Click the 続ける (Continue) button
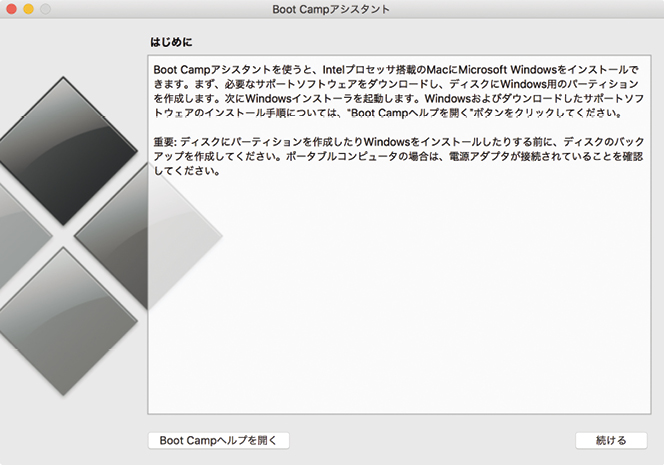This screenshot has height=465, width=664. click(x=611, y=440)
